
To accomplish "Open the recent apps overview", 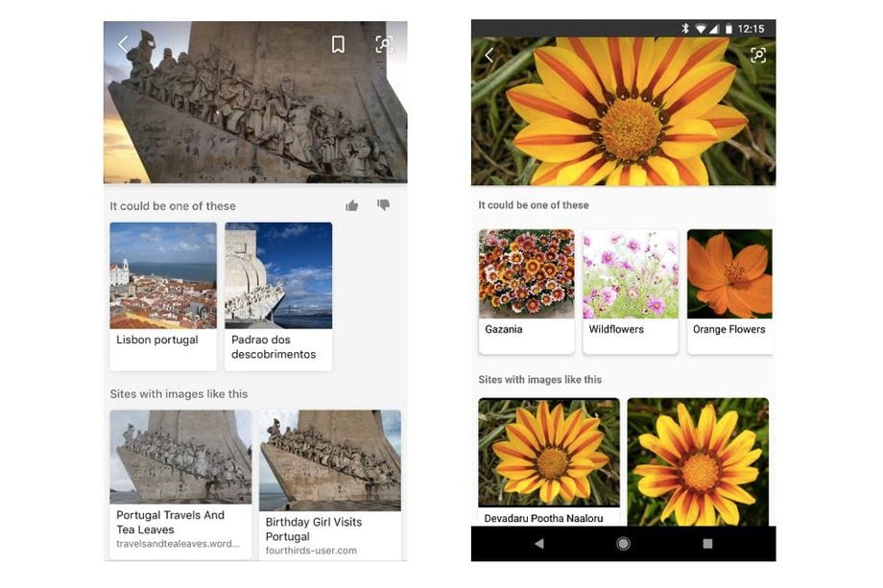I will pyautogui.click(x=708, y=542).
